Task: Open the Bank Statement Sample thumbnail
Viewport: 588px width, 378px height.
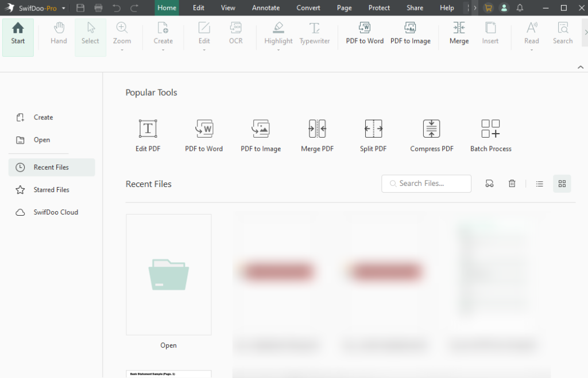Action: 169,374
